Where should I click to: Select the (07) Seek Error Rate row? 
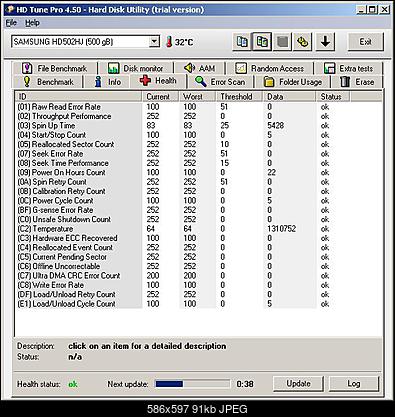click(199, 154)
